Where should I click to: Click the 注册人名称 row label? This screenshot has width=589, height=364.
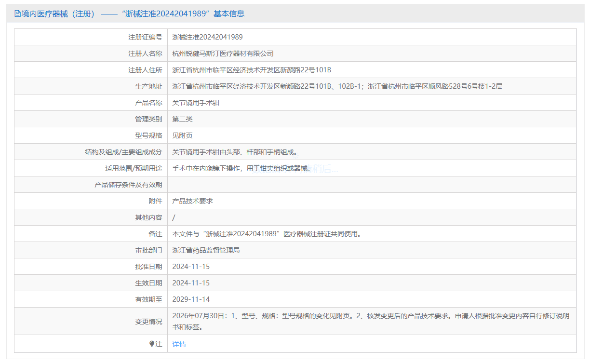pyautogui.click(x=145, y=54)
